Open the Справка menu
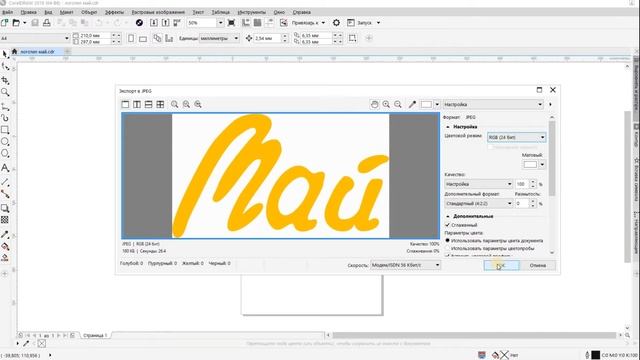640x360 pixels. (302, 12)
